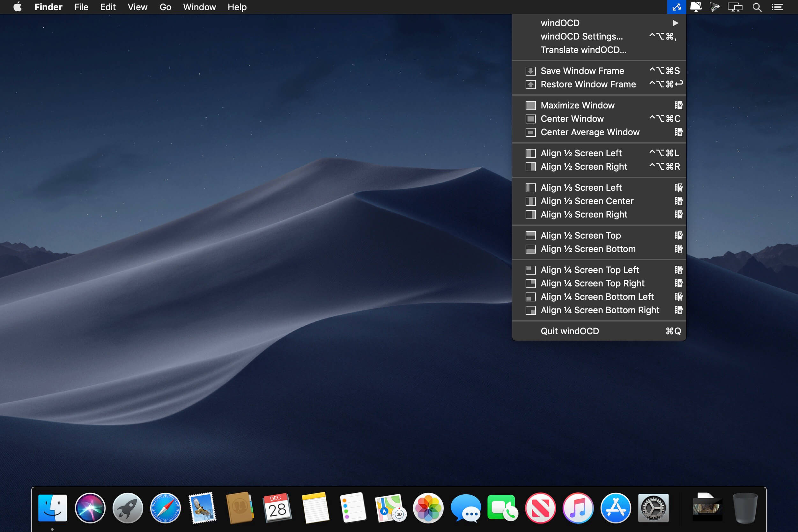The width and height of the screenshot is (798, 532).
Task: Click the Center Average Window icon
Action: pos(530,132)
